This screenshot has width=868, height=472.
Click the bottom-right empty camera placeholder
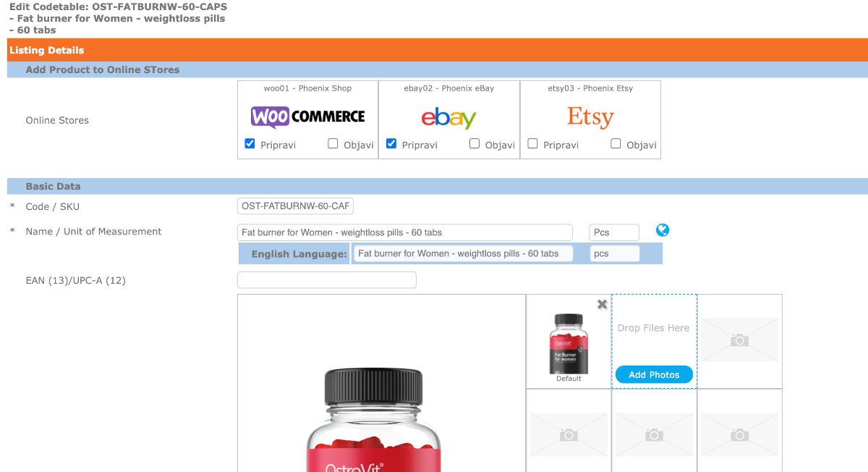pyautogui.click(x=739, y=434)
